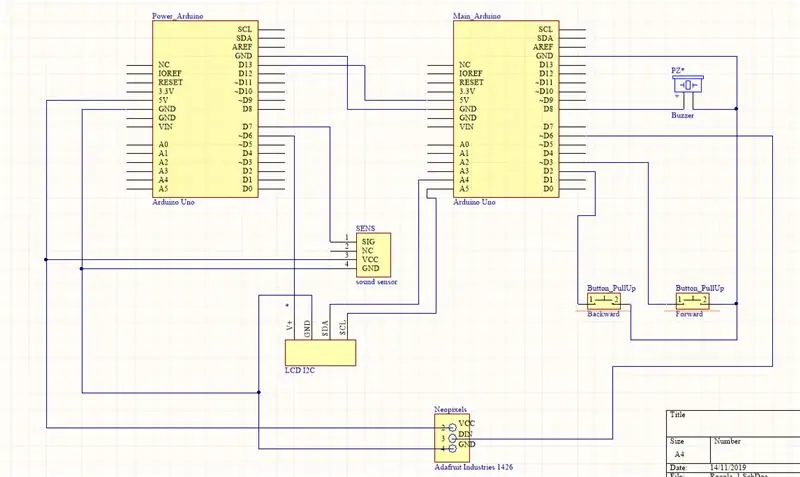800x477 pixels.
Task: Select the Power_Arduino designator label
Action: (178, 16)
